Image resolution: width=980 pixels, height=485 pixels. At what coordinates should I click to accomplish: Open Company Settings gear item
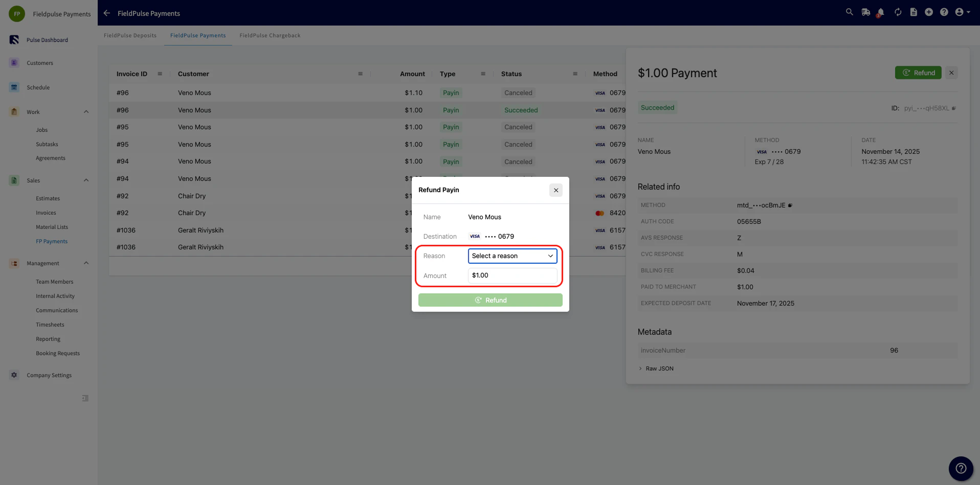[49, 375]
